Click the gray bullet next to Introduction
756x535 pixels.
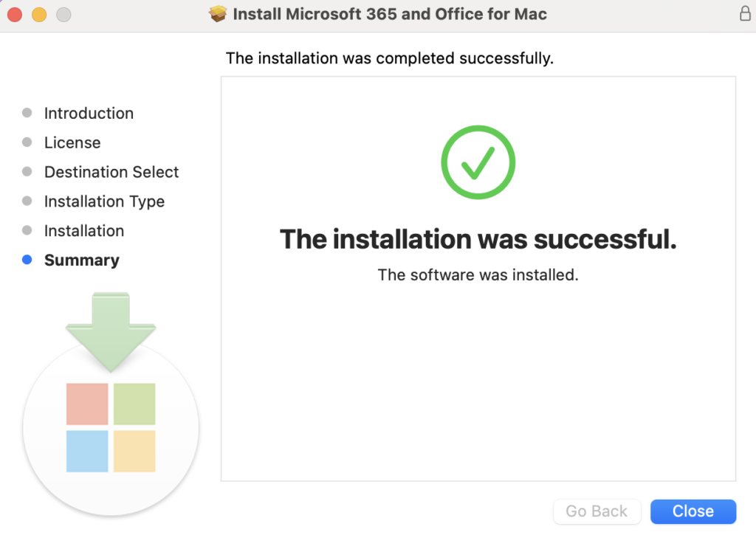point(27,112)
